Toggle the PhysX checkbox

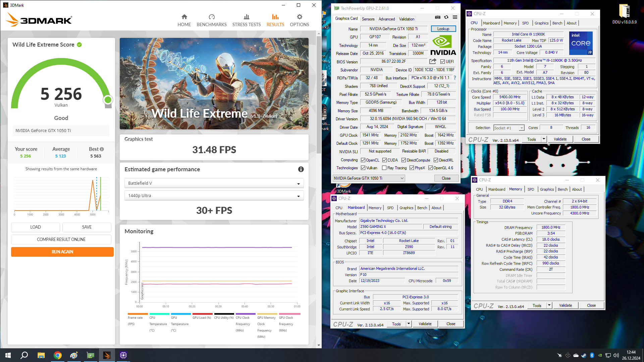click(412, 168)
